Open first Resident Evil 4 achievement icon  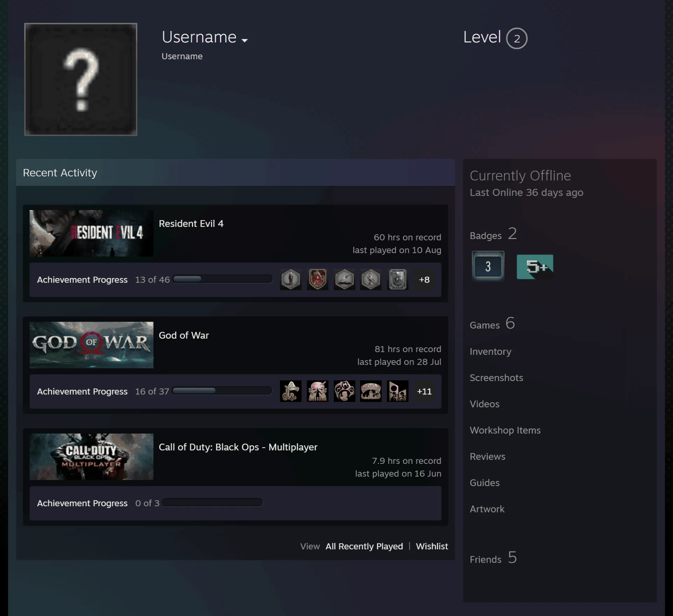pos(291,279)
